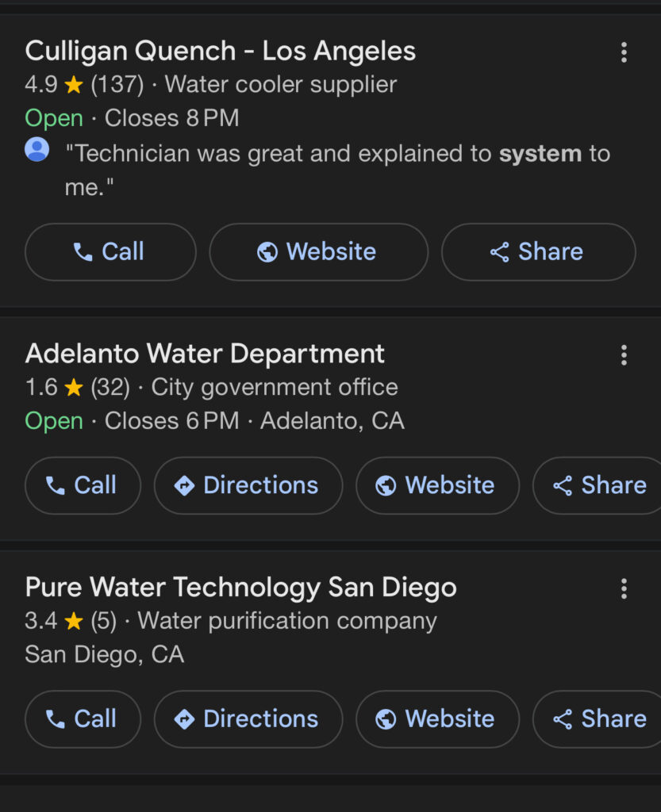Share the Adelanto Water Department listing
The width and height of the screenshot is (661, 812).
600,485
